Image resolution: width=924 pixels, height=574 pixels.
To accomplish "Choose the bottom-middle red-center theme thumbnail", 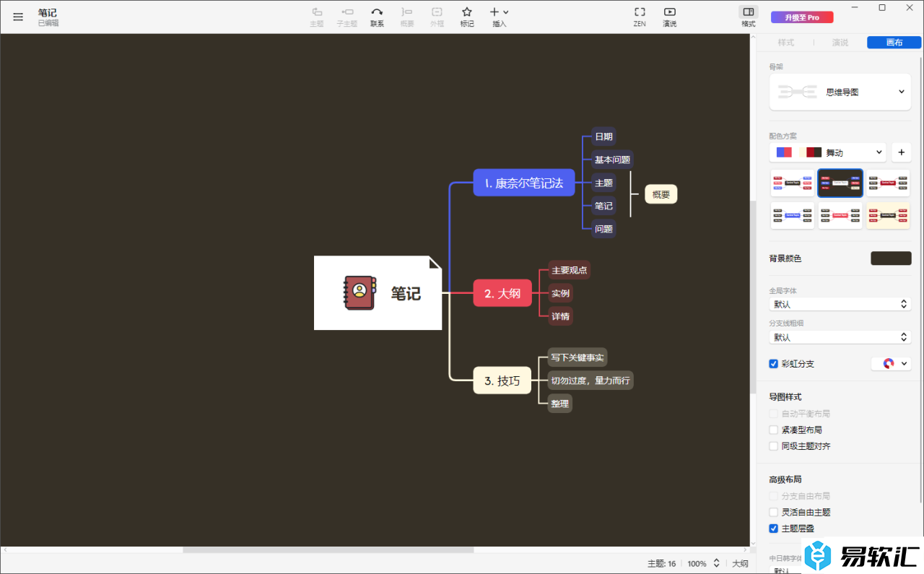I will point(840,215).
